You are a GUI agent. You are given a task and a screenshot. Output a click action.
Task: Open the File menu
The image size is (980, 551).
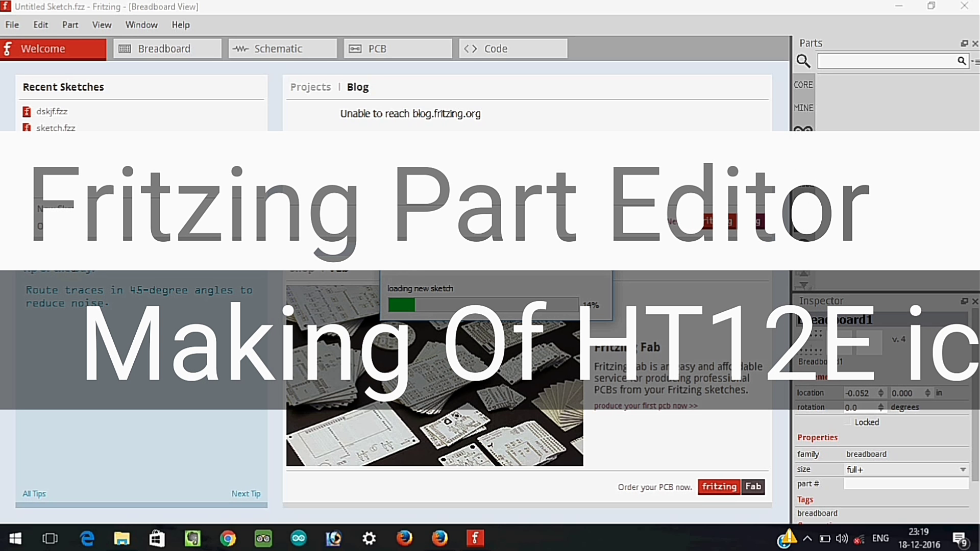coord(12,24)
